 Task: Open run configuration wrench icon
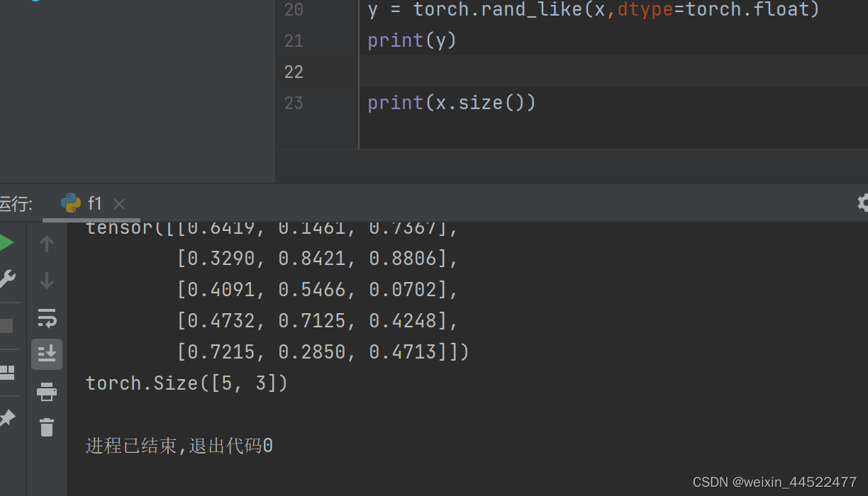pyautogui.click(x=6, y=278)
